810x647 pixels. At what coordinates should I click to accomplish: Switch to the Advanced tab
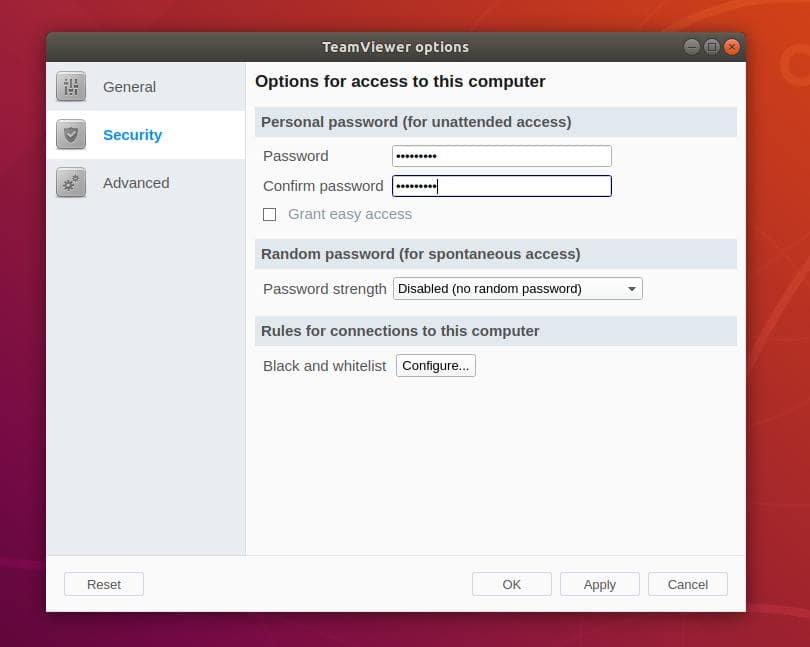pyautogui.click(x=146, y=183)
